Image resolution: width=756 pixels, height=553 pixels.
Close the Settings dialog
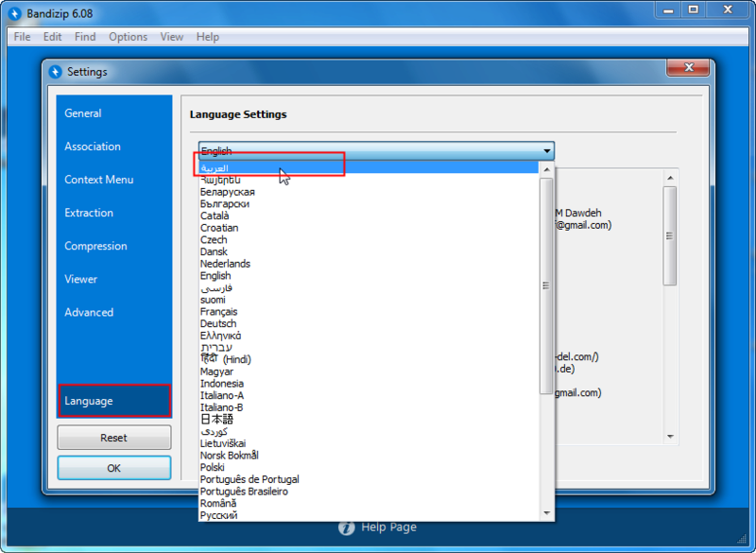point(688,67)
